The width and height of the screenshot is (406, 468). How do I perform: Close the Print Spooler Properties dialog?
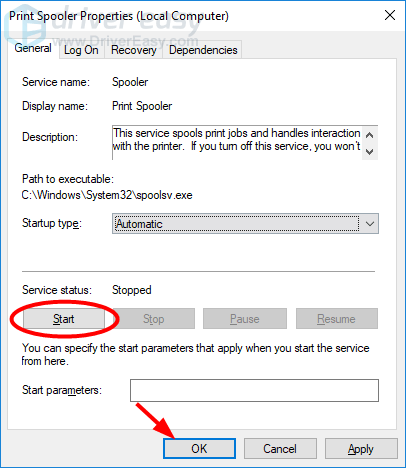click(390, 15)
